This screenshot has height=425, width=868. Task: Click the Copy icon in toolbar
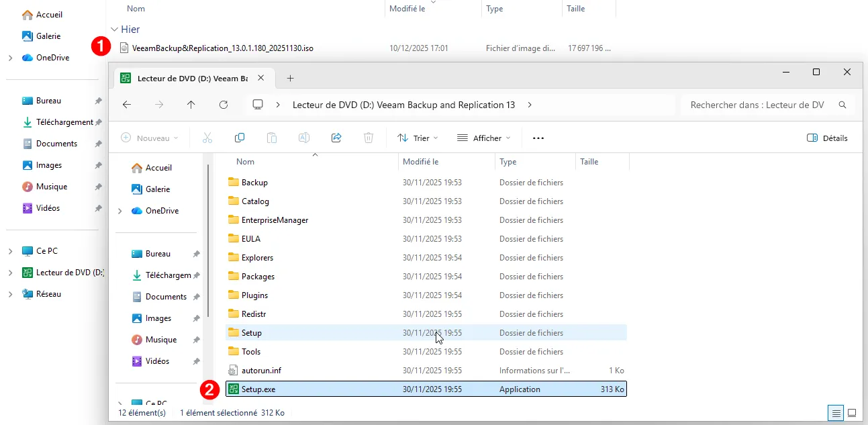tap(240, 138)
